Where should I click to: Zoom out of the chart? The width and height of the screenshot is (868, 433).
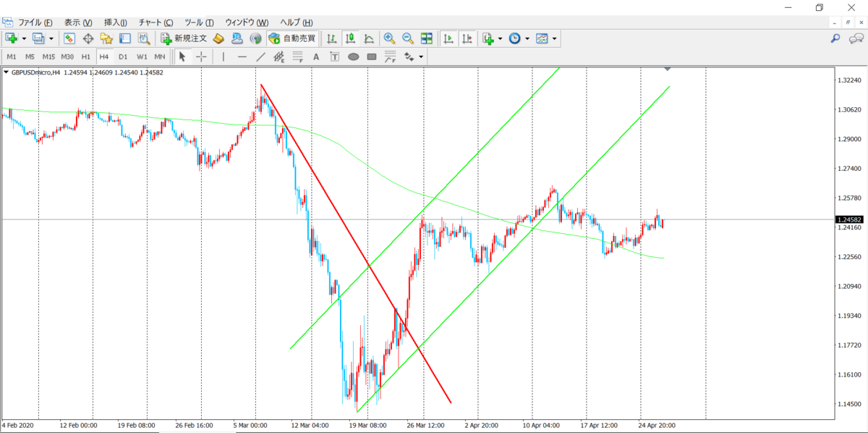[x=408, y=38]
